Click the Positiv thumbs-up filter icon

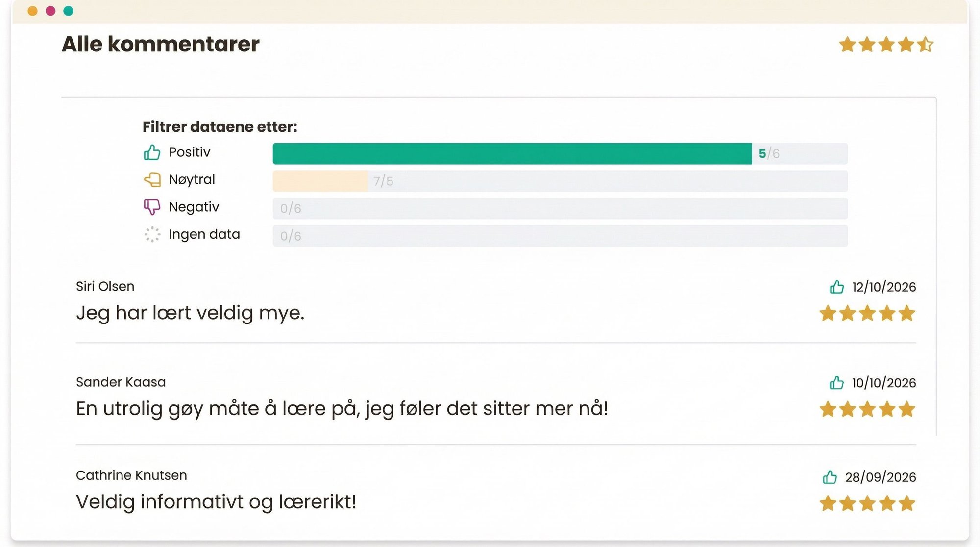pyautogui.click(x=152, y=152)
